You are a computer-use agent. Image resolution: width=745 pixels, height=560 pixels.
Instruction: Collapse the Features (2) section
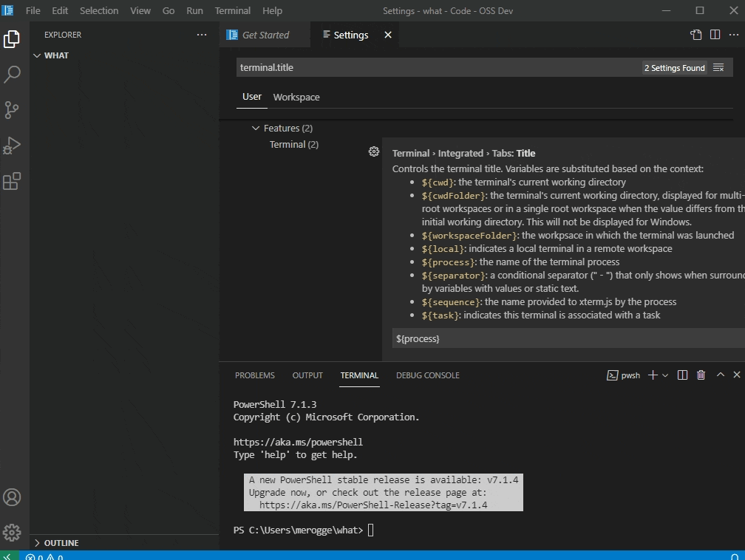[x=256, y=128]
